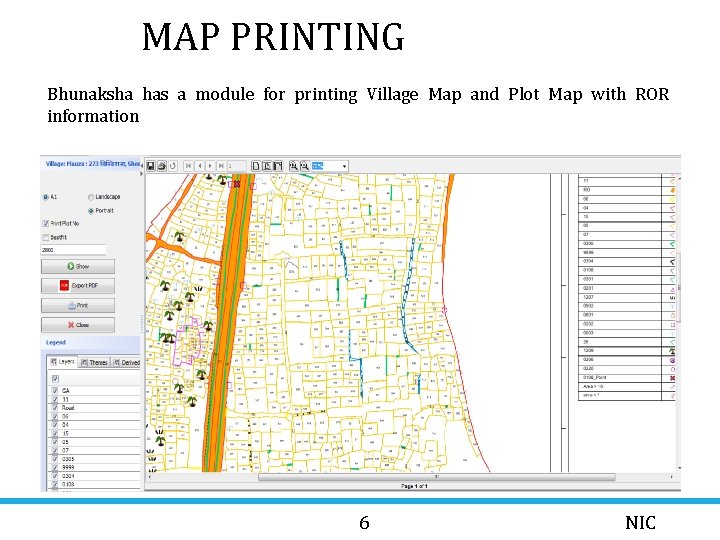Image resolution: width=720 pixels, height=540 pixels.
Task: Select Portrait orientation
Action: pyautogui.click(x=90, y=211)
